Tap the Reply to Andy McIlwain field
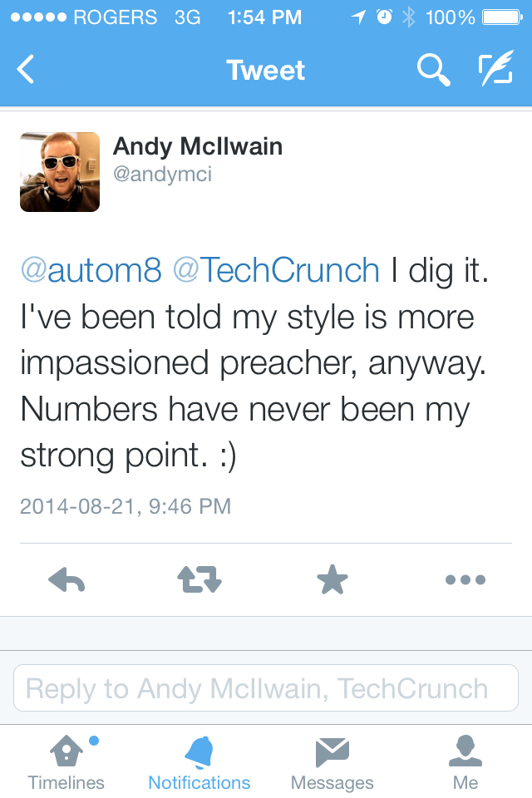532x798 pixels. (x=266, y=688)
